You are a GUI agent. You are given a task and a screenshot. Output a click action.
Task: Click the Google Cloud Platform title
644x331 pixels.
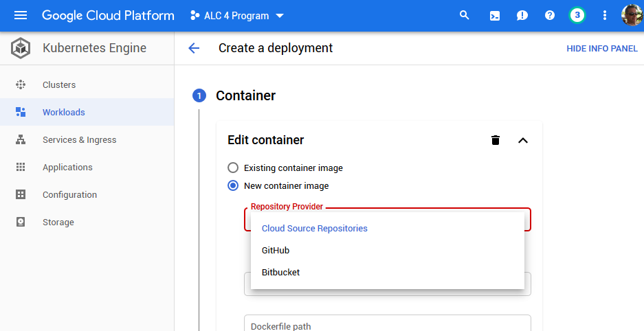[x=108, y=16]
